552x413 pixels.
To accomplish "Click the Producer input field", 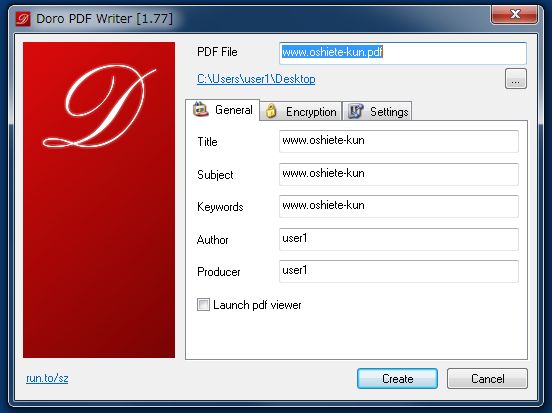I will pyautogui.click(x=399, y=271).
